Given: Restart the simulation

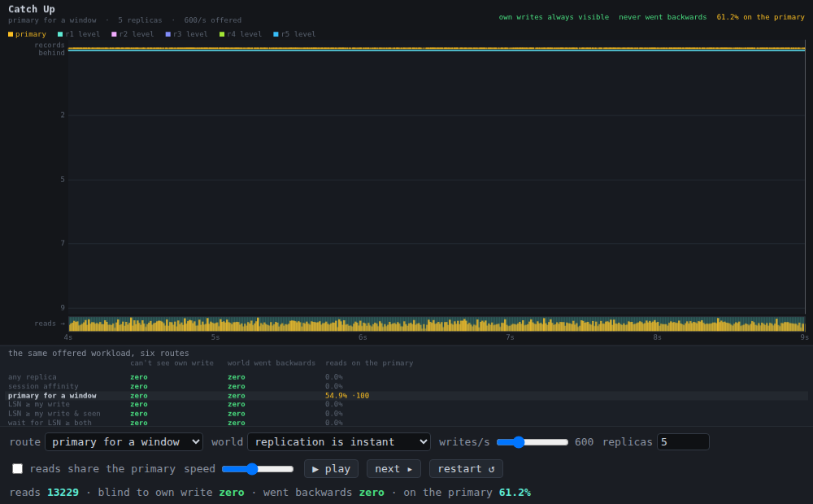Looking at the screenshot, I should click(x=466, y=469).
